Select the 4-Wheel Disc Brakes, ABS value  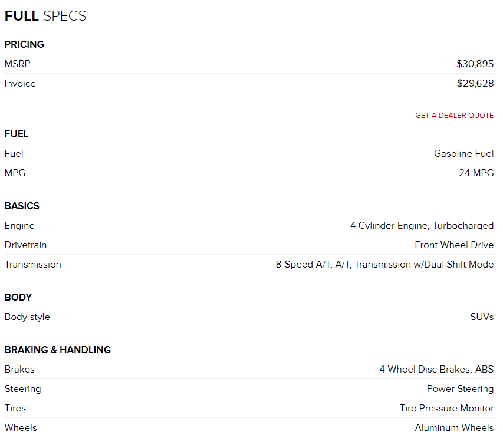point(436,369)
